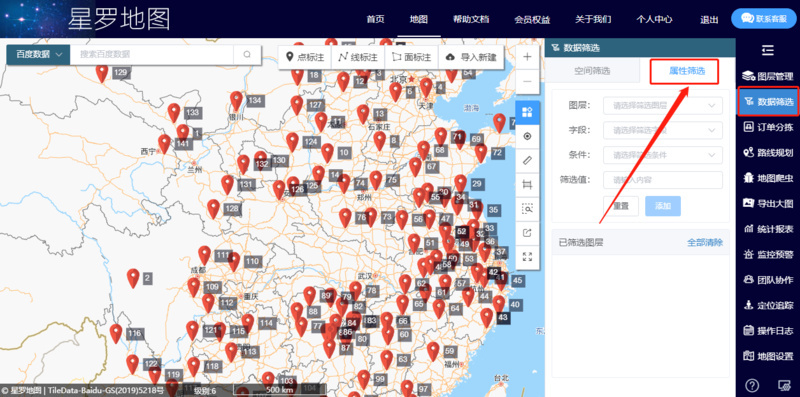
Task: Click the 线标注 line annotation button
Action: tap(358, 57)
